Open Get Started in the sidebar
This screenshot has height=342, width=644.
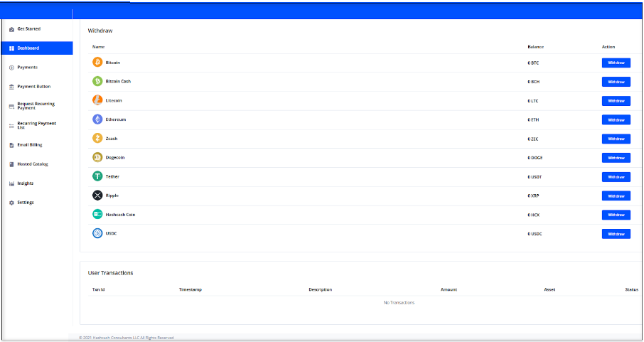(x=28, y=29)
